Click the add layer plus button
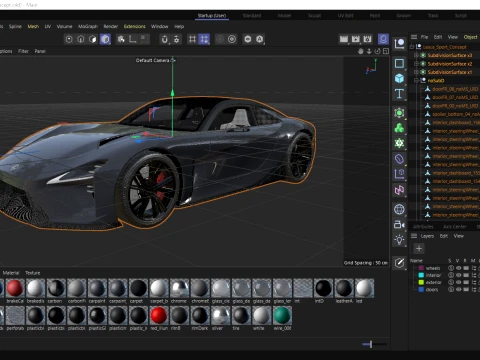Viewport: 480px width, 360px height. pos(419,248)
